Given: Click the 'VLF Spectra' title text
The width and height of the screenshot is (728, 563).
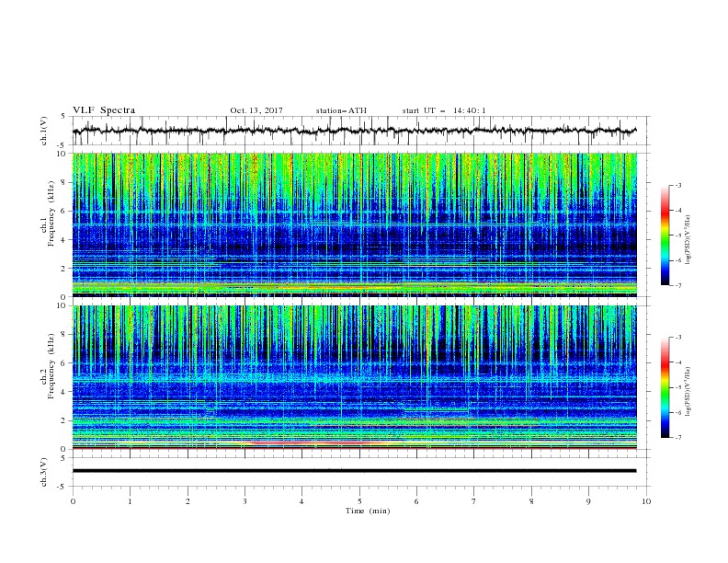Looking at the screenshot, I should (104, 110).
